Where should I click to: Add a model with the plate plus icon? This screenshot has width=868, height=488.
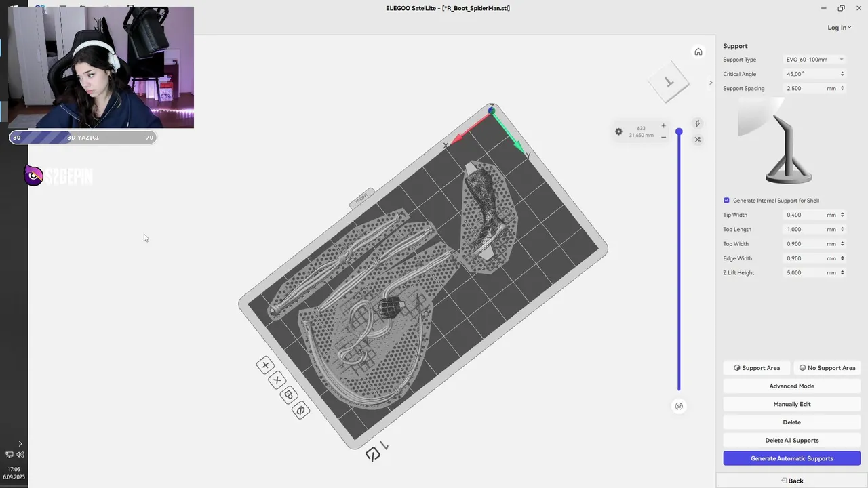265,365
